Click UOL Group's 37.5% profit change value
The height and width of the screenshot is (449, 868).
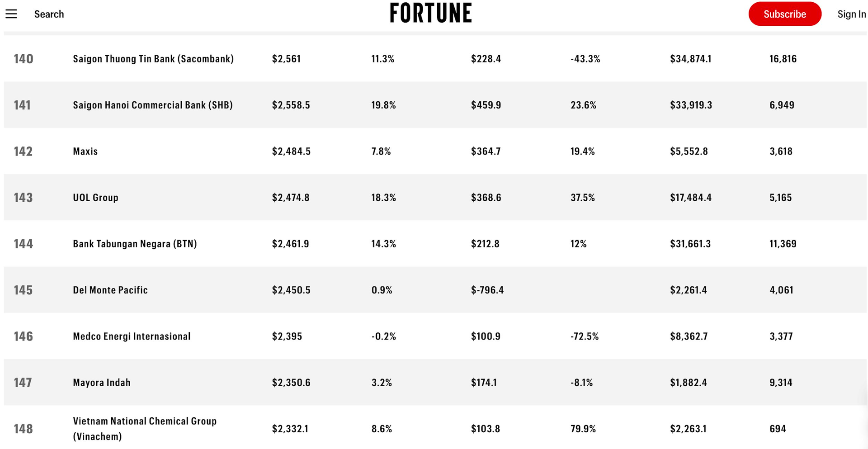(x=583, y=198)
